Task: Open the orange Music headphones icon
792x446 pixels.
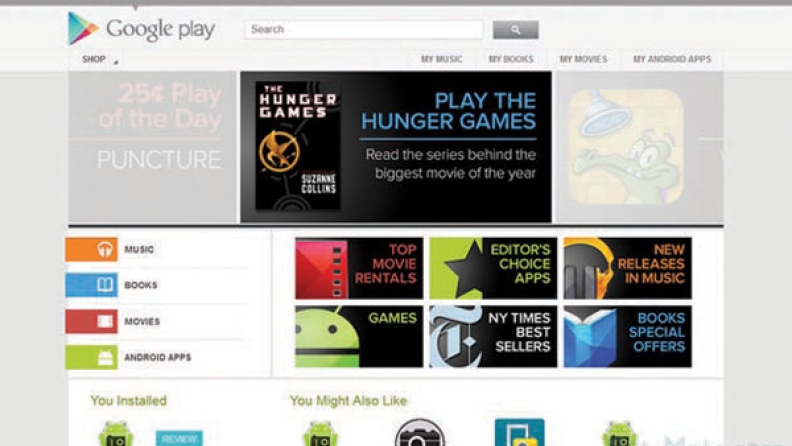Action: (x=91, y=250)
